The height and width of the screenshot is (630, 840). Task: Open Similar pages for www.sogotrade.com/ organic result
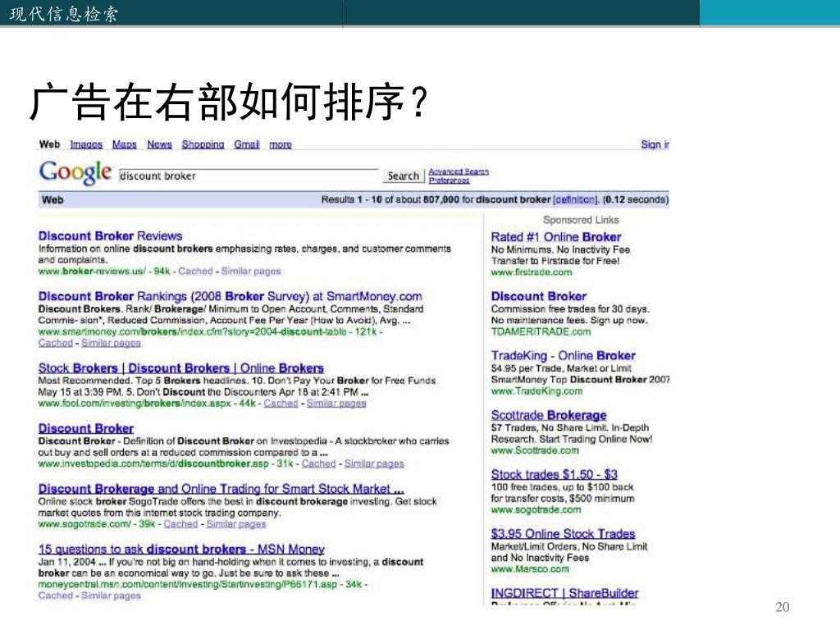236,524
